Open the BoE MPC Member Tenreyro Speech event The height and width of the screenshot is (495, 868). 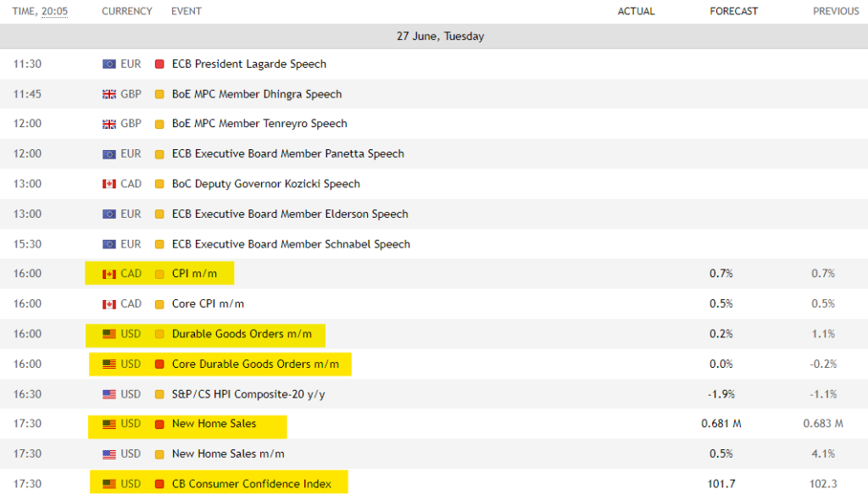coord(259,124)
